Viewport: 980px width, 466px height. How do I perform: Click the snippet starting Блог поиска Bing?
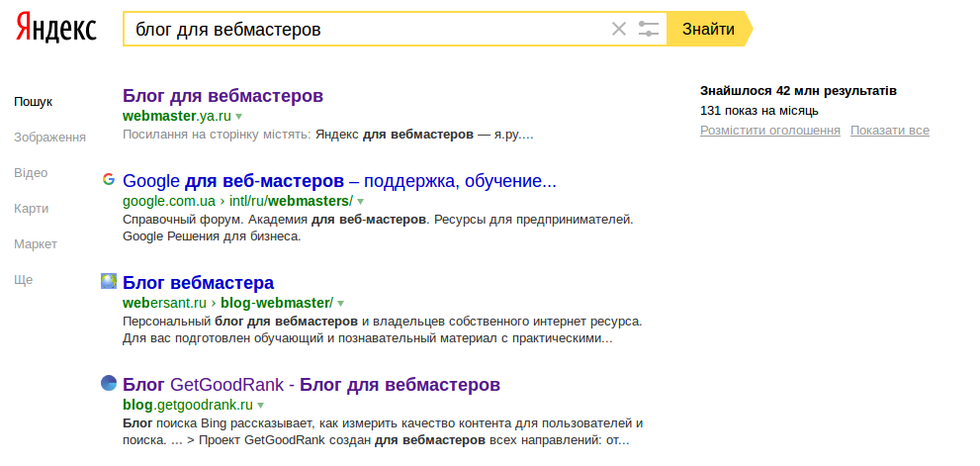pyautogui.click(x=383, y=431)
